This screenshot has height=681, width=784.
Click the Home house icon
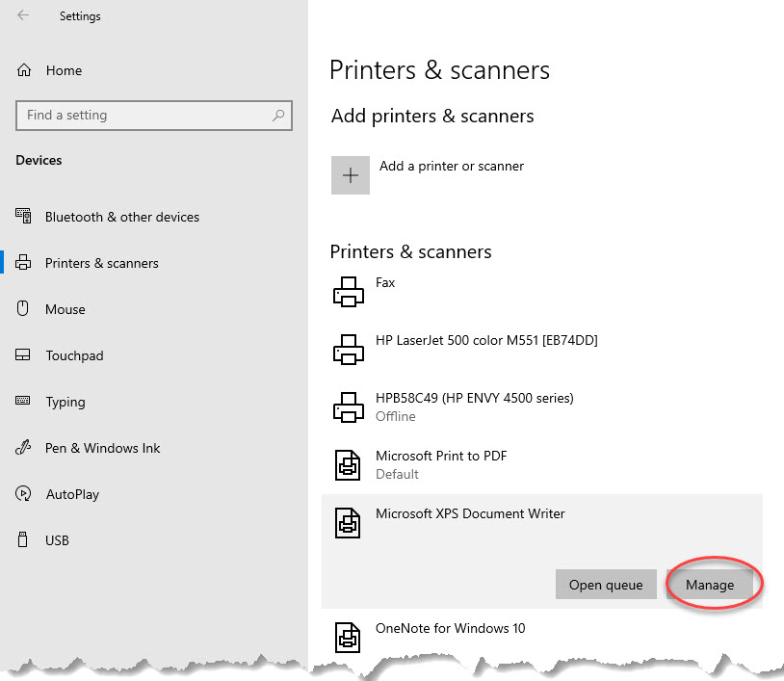[x=24, y=70]
